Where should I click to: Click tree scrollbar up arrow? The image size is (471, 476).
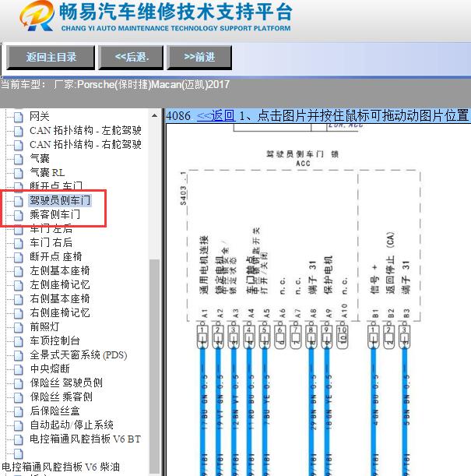(154, 115)
